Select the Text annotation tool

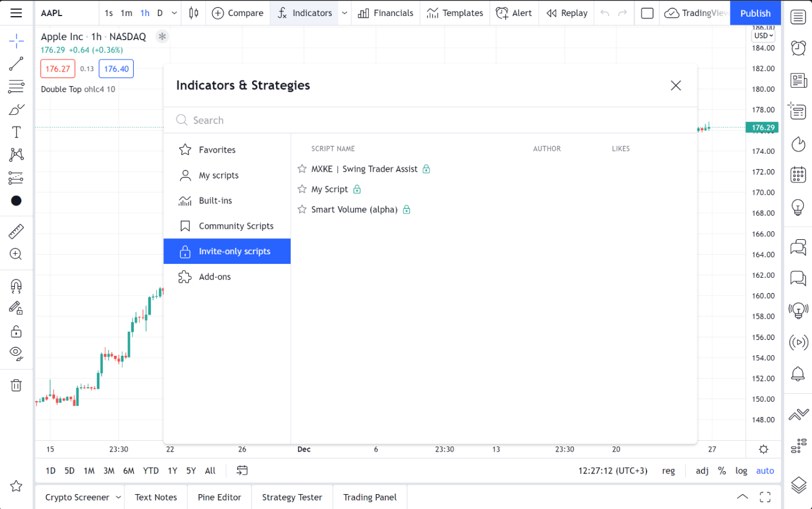pos(16,132)
